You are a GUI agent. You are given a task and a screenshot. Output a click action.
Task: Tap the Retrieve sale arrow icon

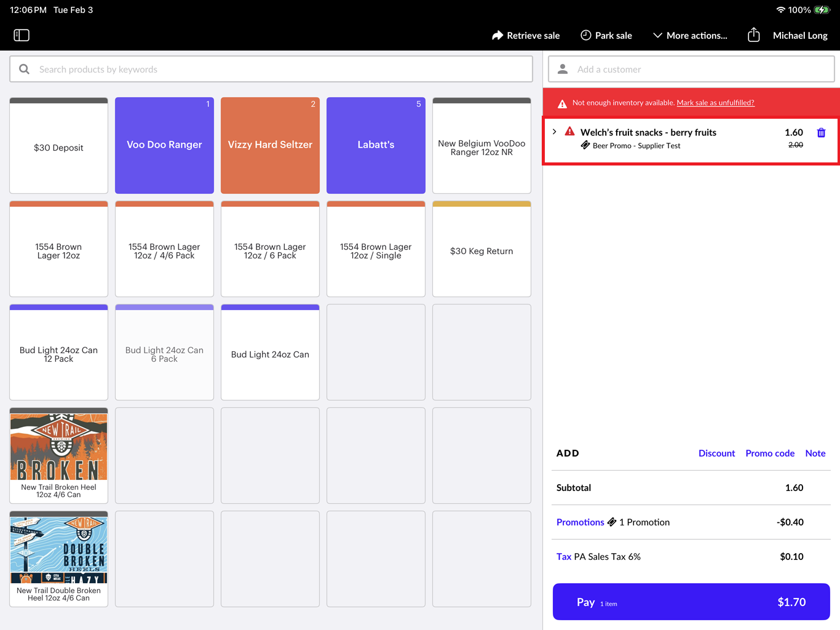tap(497, 35)
